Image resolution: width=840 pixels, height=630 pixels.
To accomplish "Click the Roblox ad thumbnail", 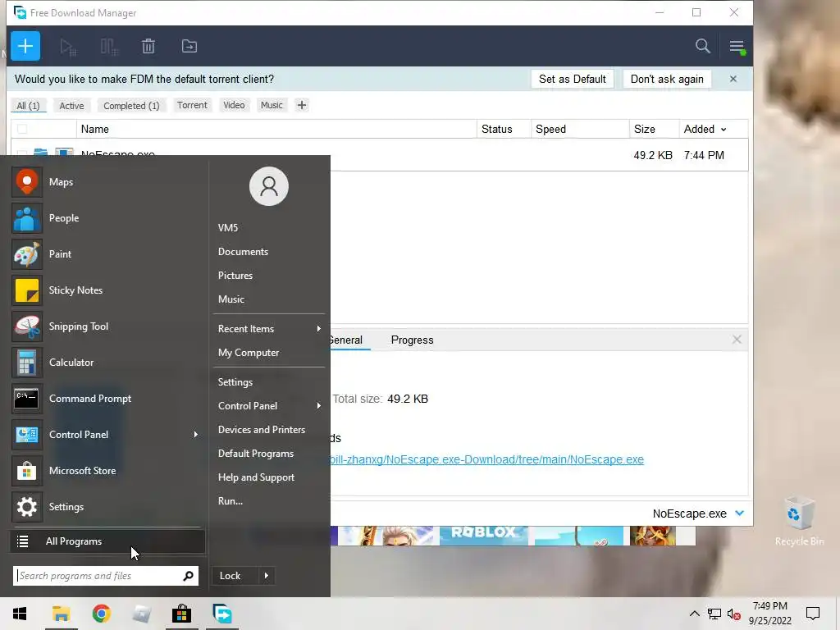I will (484, 536).
